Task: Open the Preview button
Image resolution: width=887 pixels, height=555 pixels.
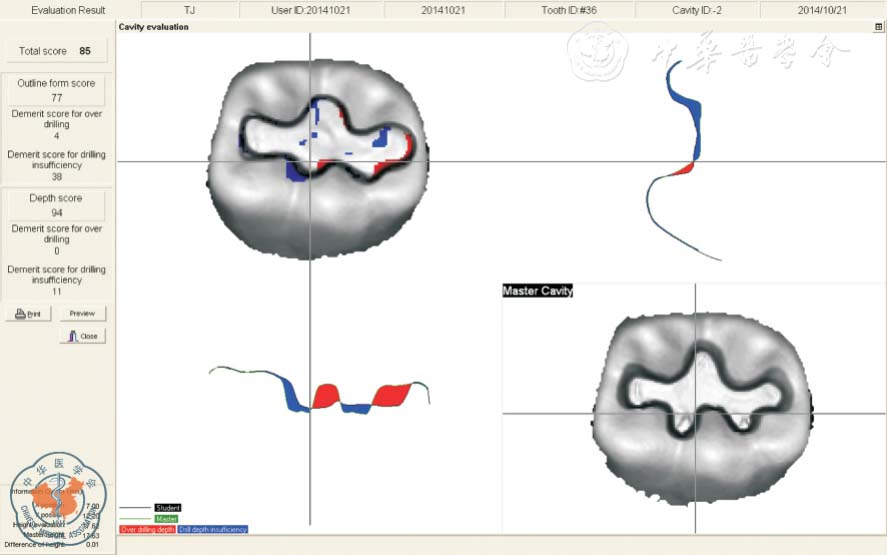Action: pos(82,314)
